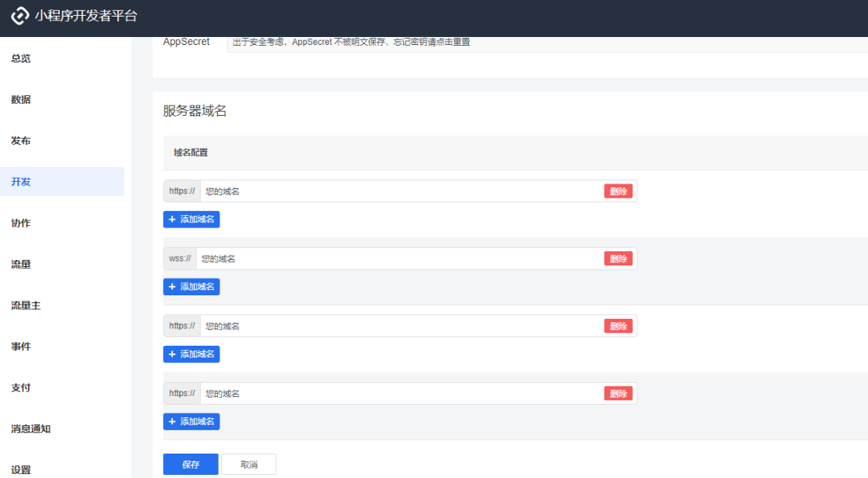Add domain under the second https:// row
Screen dimensions: 868x478
191,354
